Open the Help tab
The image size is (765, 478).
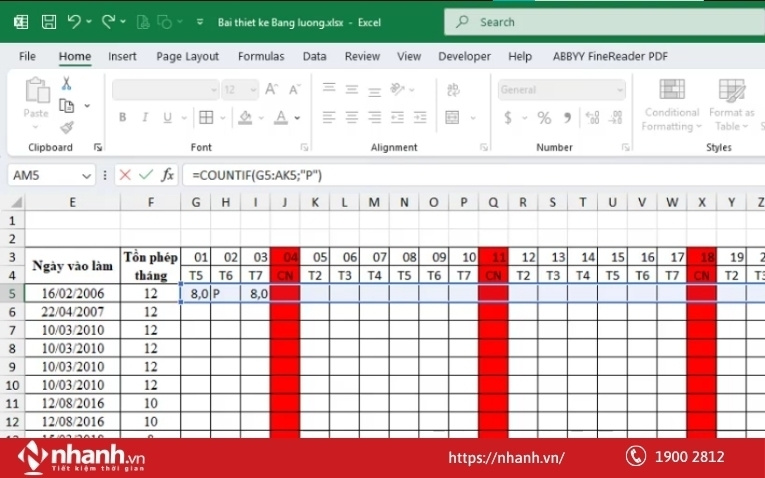click(x=520, y=56)
